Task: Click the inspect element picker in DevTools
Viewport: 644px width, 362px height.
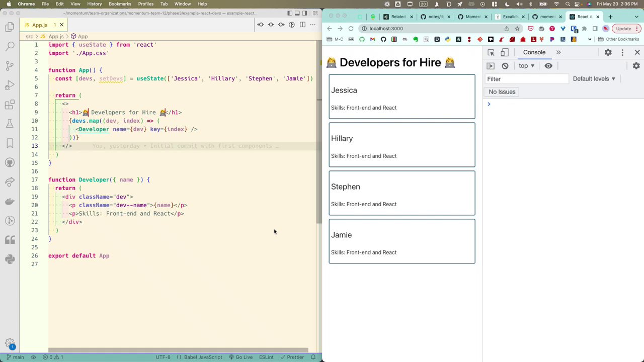Action: click(491, 52)
